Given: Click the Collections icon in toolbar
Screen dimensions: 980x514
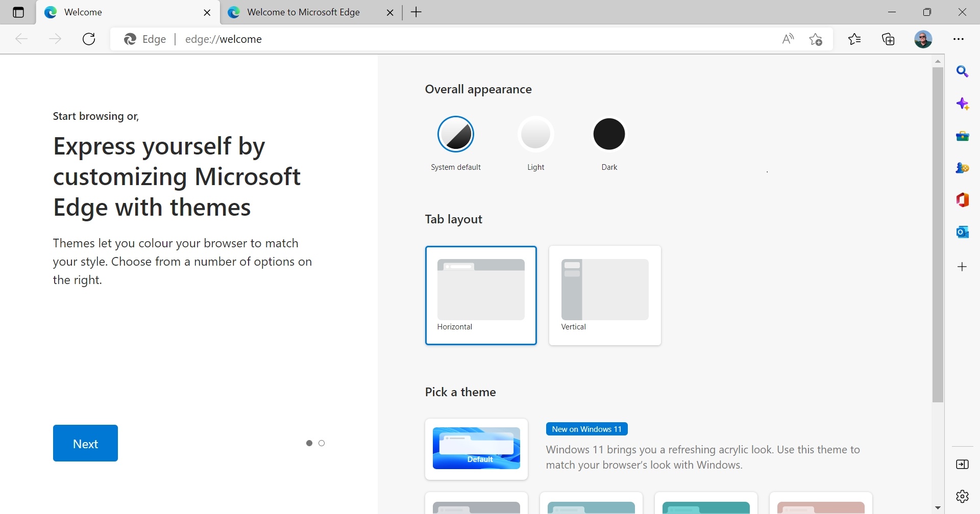Looking at the screenshot, I should (x=888, y=39).
